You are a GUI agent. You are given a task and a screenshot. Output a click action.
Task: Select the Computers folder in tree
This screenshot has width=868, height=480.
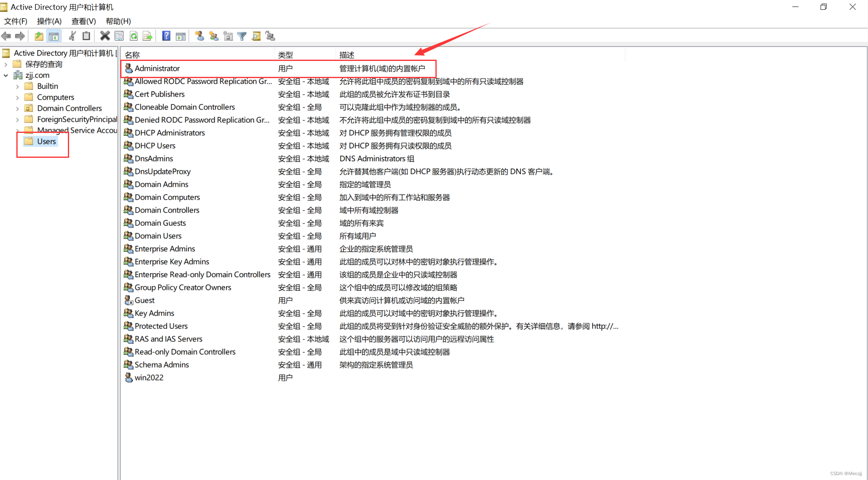tap(56, 97)
